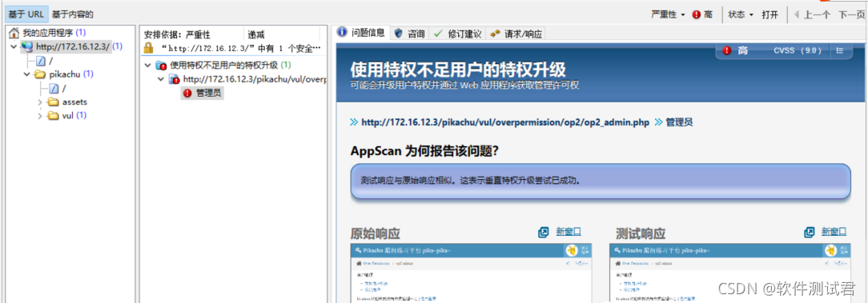Open the 问题信息 tab

(x=363, y=33)
